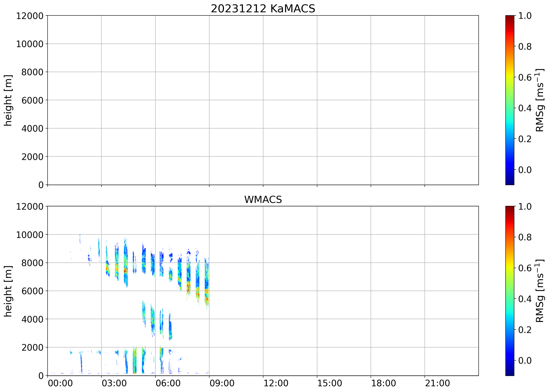Screen dimensions: 550x392
Task: Click the '15:00' time tick label
Action: tap(330, 383)
